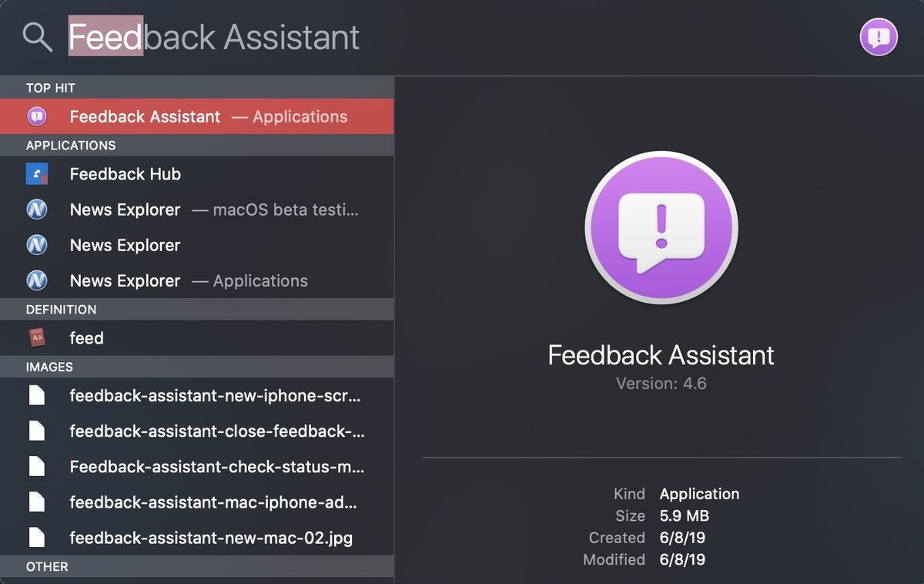Click the purple Feedback Assistant menu bar icon
Screen dimensions: 924x584
tap(878, 36)
